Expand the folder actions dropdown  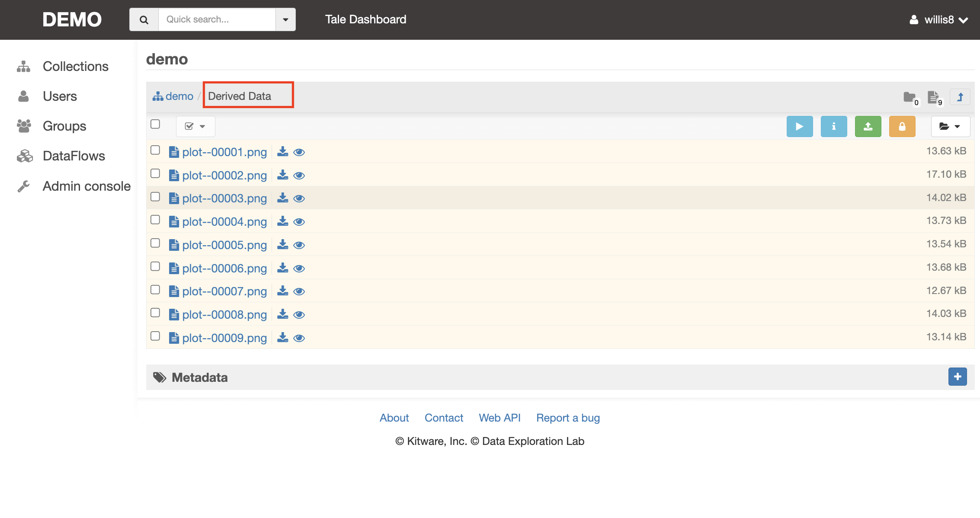tap(950, 126)
